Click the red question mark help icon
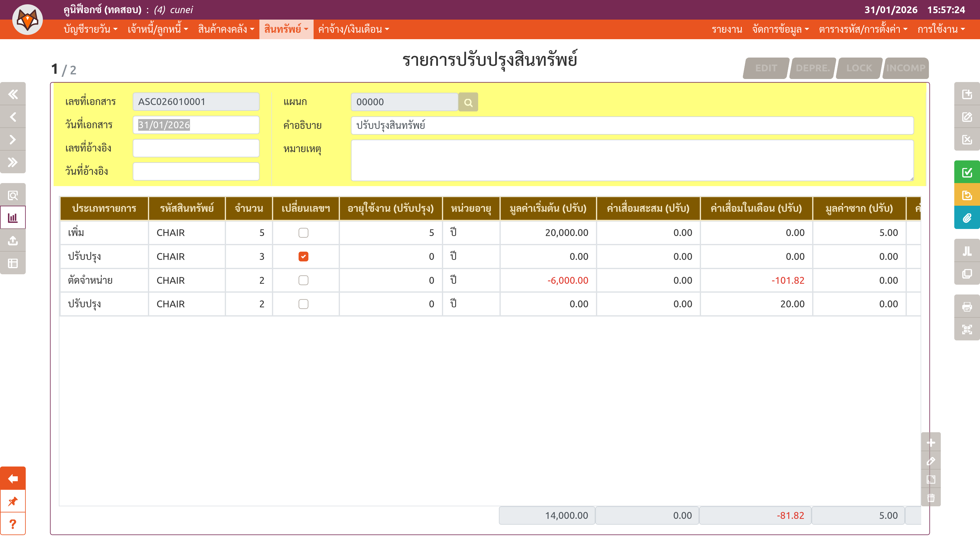This screenshot has height=551, width=980. click(13, 524)
